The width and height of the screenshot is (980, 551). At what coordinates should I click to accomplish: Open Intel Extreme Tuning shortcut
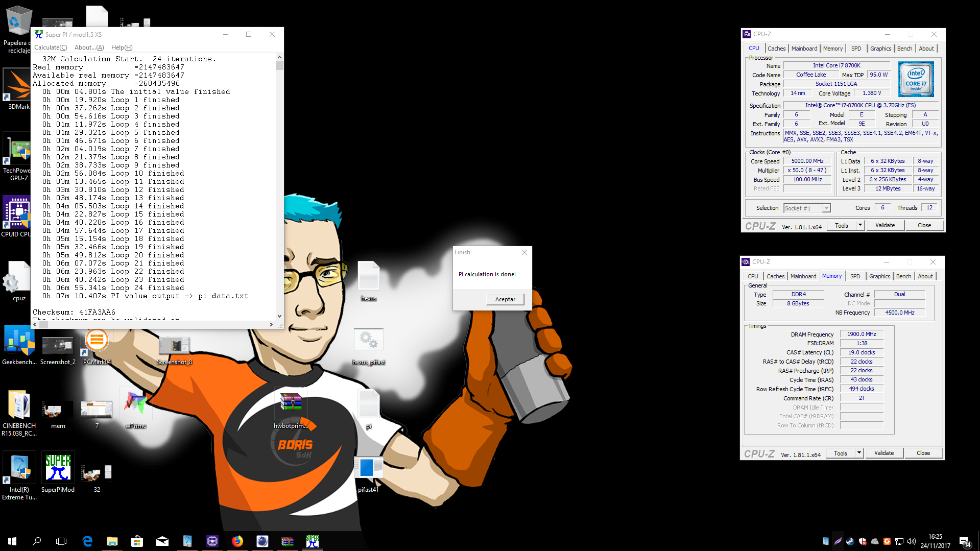pyautogui.click(x=19, y=476)
